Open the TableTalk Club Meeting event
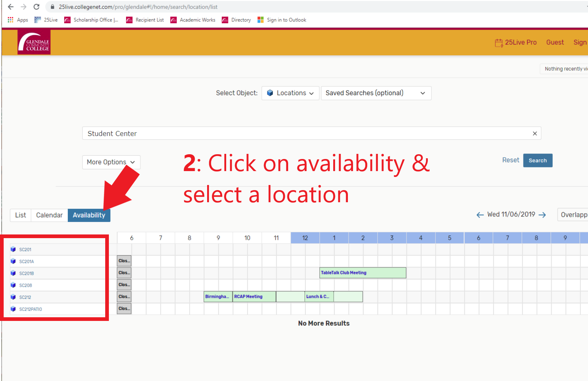This screenshot has height=381, width=588. [x=363, y=273]
